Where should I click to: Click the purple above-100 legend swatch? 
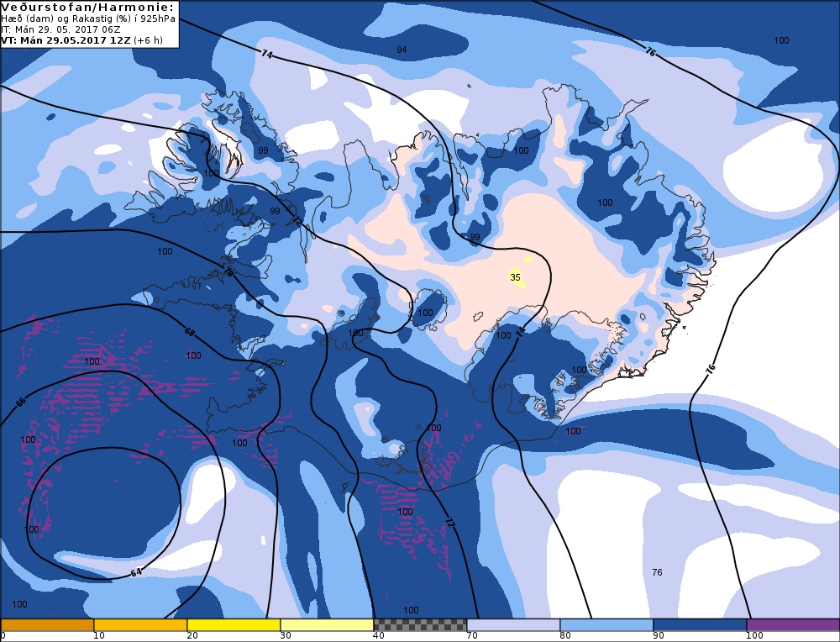793,625
